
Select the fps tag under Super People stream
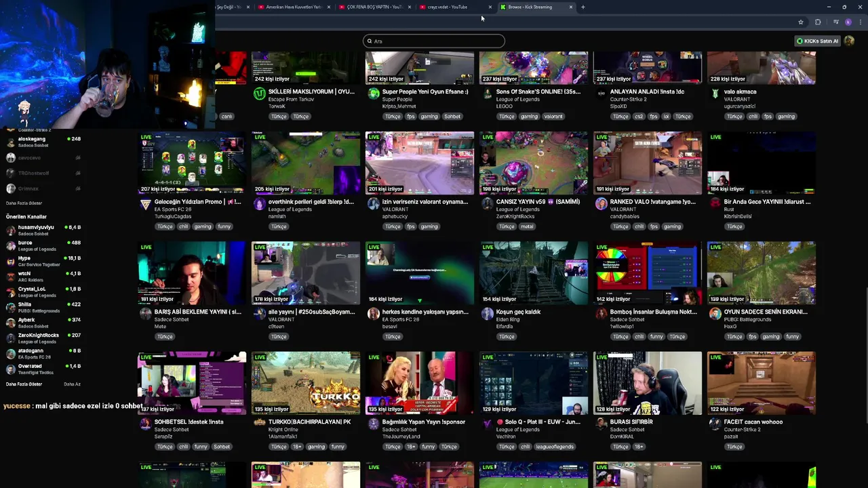click(x=410, y=117)
